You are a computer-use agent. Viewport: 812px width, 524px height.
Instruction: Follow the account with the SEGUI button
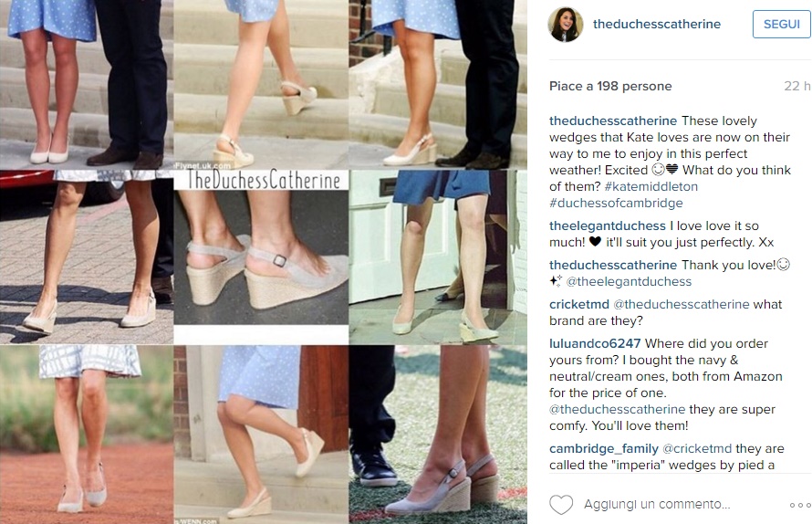click(x=781, y=25)
